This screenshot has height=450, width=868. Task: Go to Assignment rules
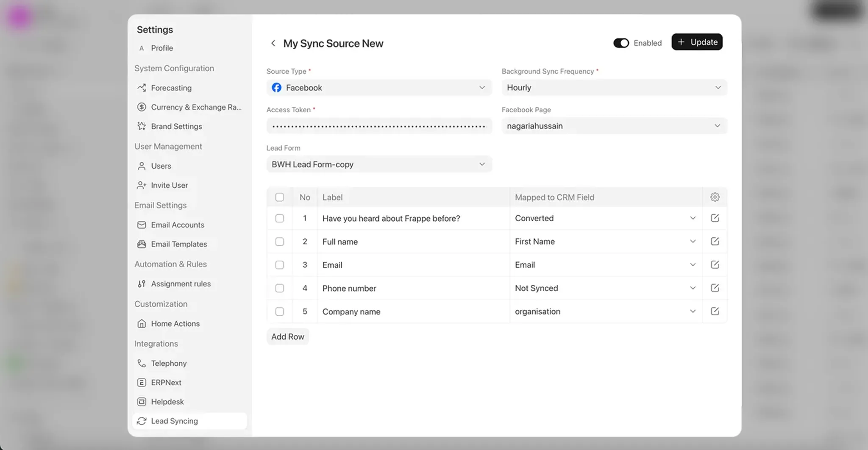point(181,283)
